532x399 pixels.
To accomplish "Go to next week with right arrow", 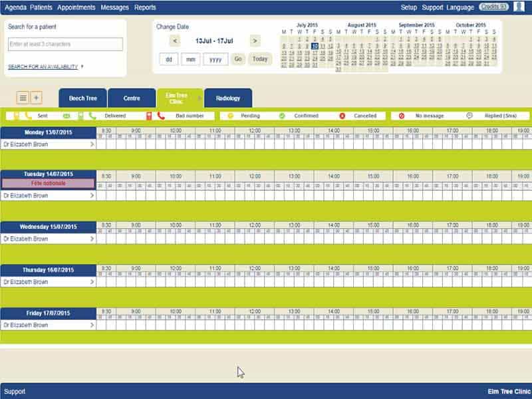I will 255,41.
